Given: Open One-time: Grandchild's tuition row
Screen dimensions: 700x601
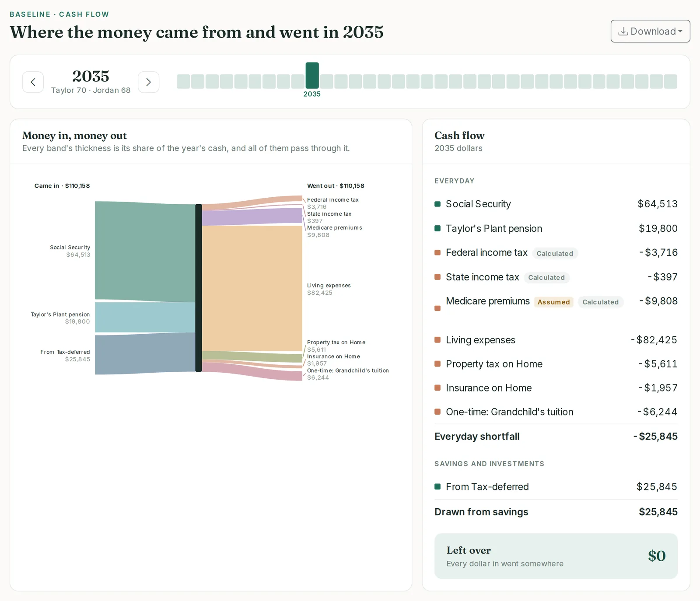Looking at the screenshot, I should 556,412.
